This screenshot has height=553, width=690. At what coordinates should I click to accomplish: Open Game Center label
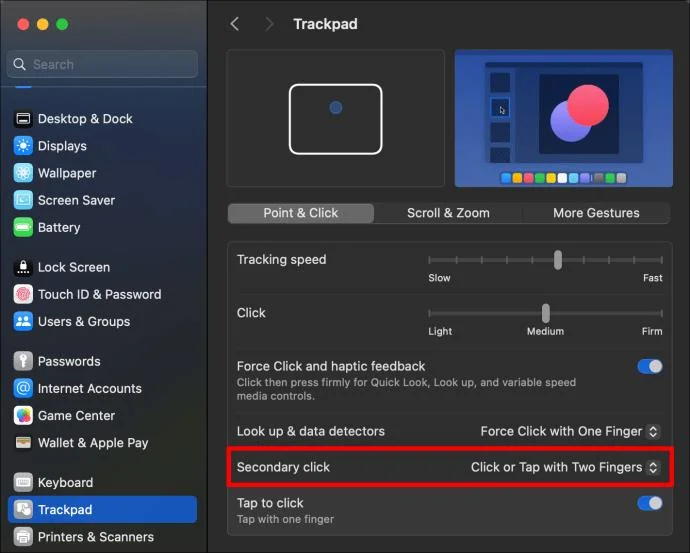tap(76, 416)
